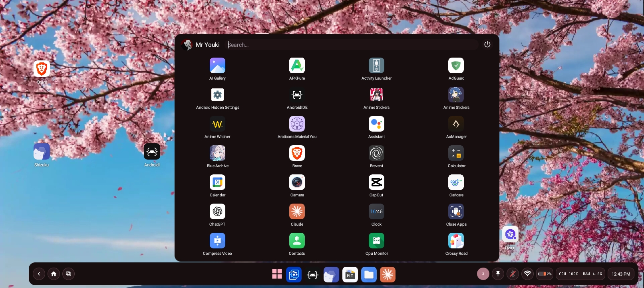
Task: Open Arcticons Material You
Action: pyautogui.click(x=297, y=124)
